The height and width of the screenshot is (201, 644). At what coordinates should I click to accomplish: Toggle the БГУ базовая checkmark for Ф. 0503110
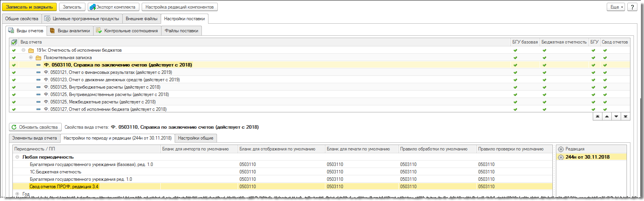pos(515,65)
